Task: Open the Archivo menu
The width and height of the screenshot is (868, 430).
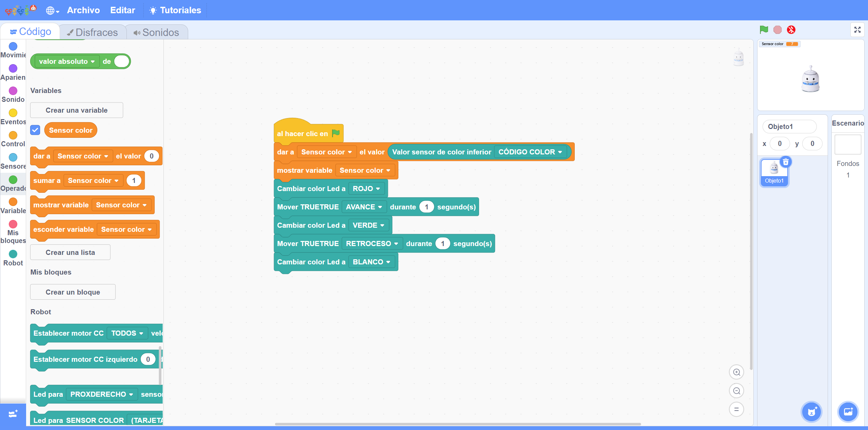Action: pyautogui.click(x=83, y=10)
